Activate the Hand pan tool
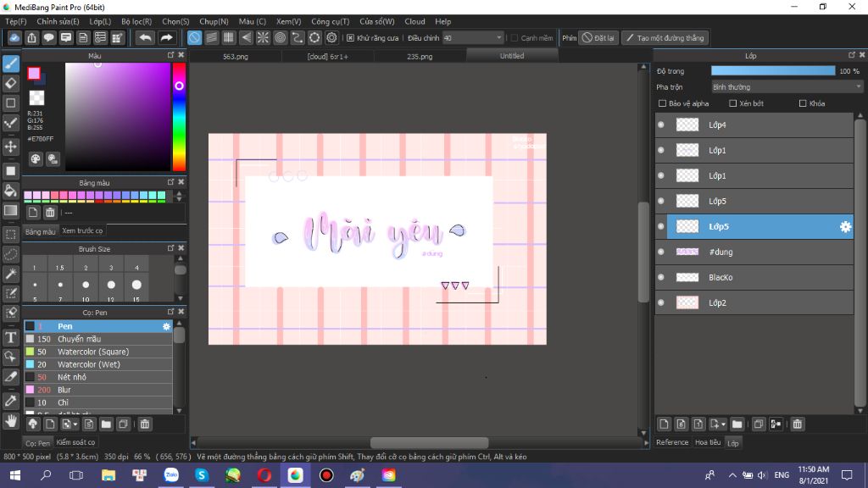868x488 pixels. 11,419
